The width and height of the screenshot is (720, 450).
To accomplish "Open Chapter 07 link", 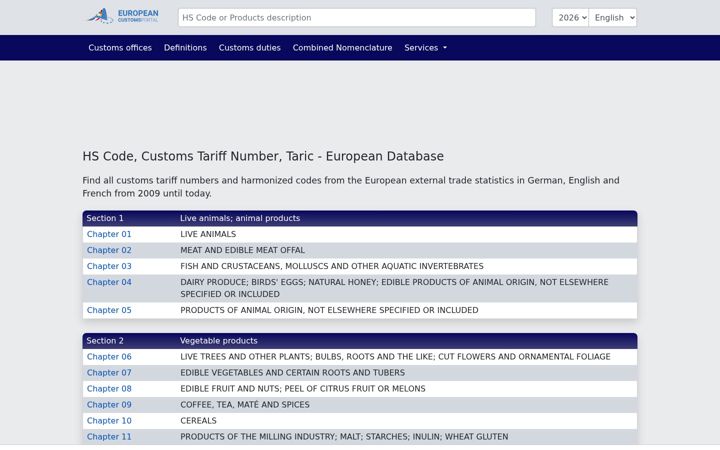I will click(x=109, y=373).
